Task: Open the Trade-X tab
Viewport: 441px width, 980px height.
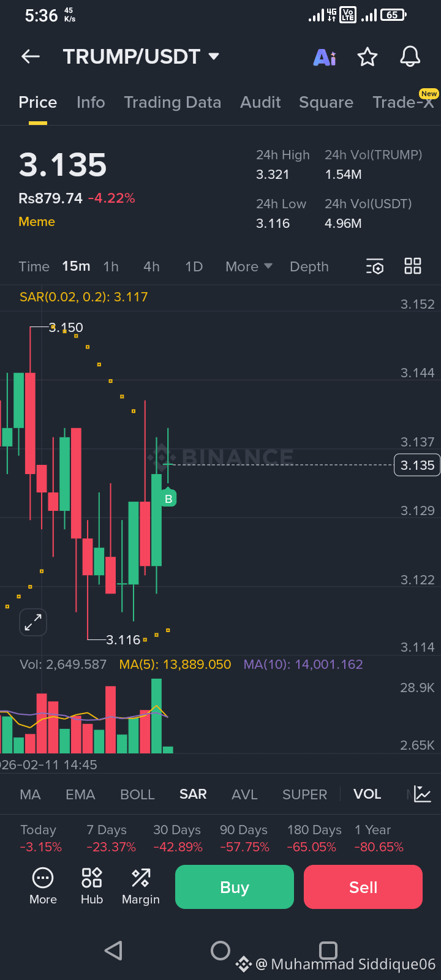Action: 404,101
